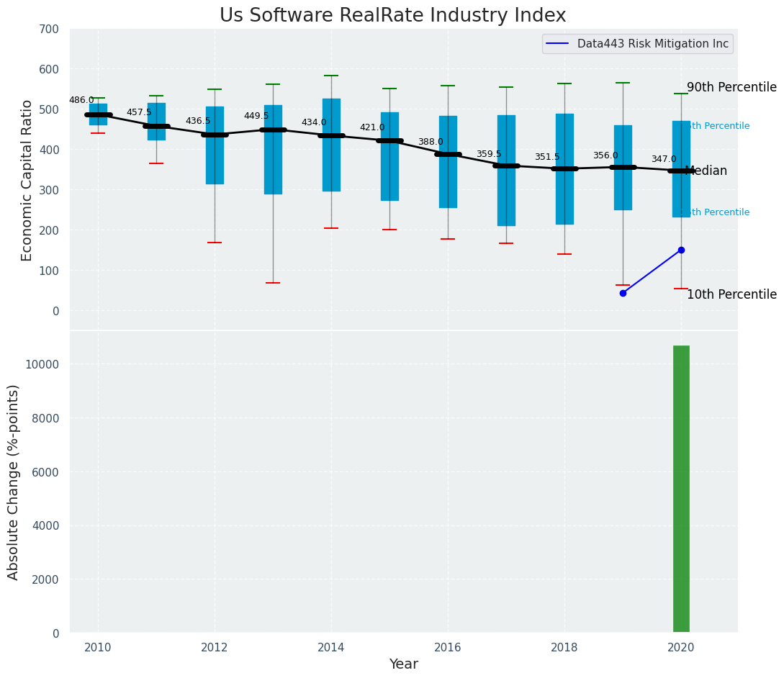
Task: Click the red 10th percentile cap for 2013
Action: 273,283
